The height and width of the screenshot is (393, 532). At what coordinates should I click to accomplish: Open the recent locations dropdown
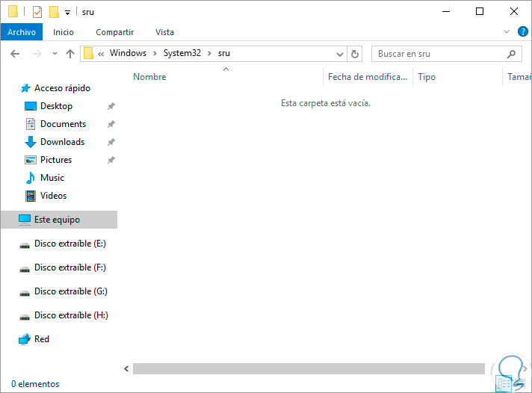click(x=55, y=54)
